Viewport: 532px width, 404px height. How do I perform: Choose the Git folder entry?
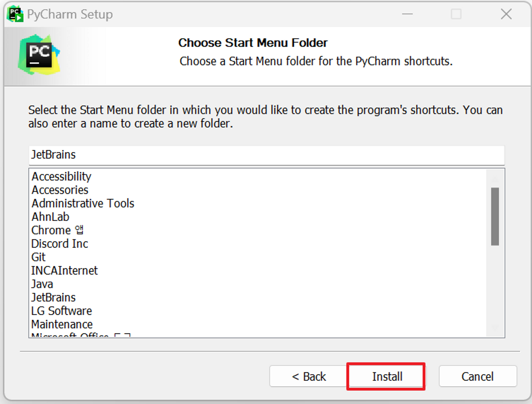tap(38, 257)
